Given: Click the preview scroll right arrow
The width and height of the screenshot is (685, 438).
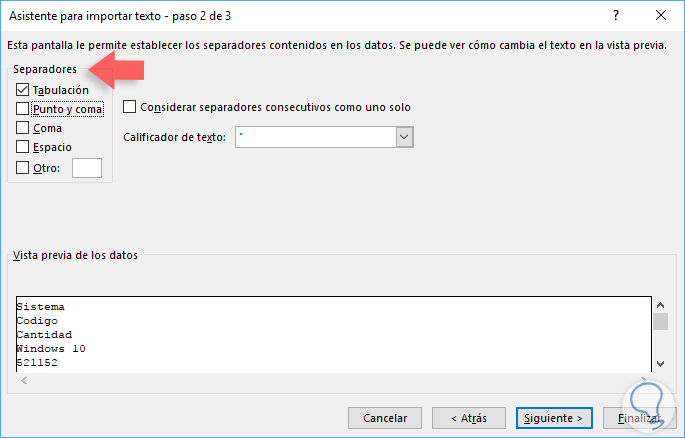Looking at the screenshot, I should click(643, 379).
